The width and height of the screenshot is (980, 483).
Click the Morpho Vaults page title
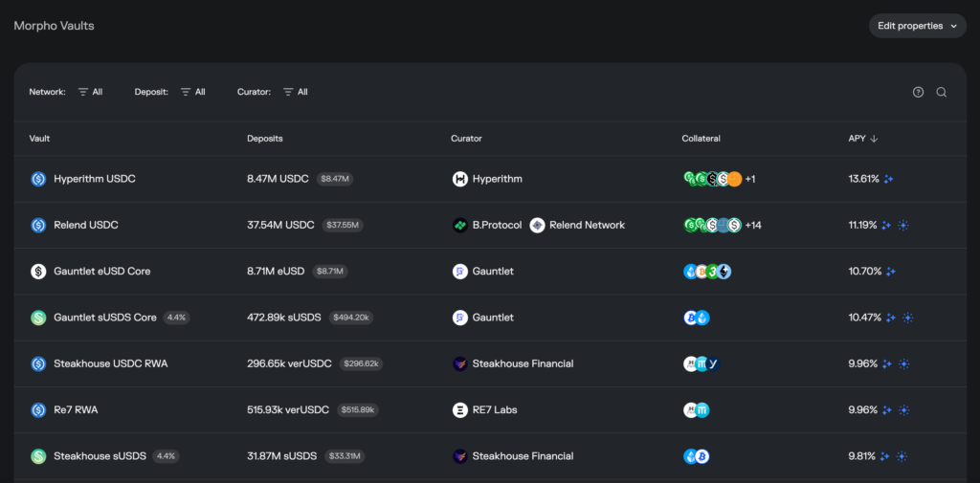pyautogui.click(x=55, y=26)
